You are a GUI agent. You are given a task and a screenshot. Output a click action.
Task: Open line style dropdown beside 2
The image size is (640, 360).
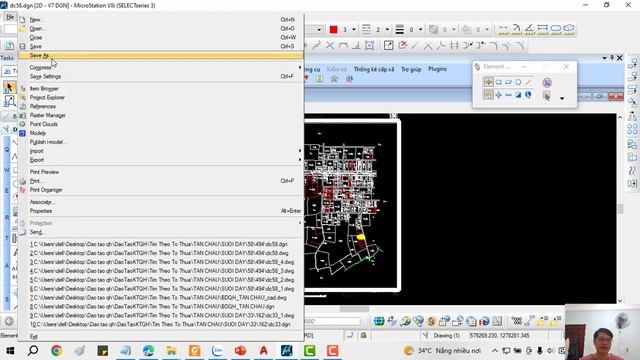(387, 29)
